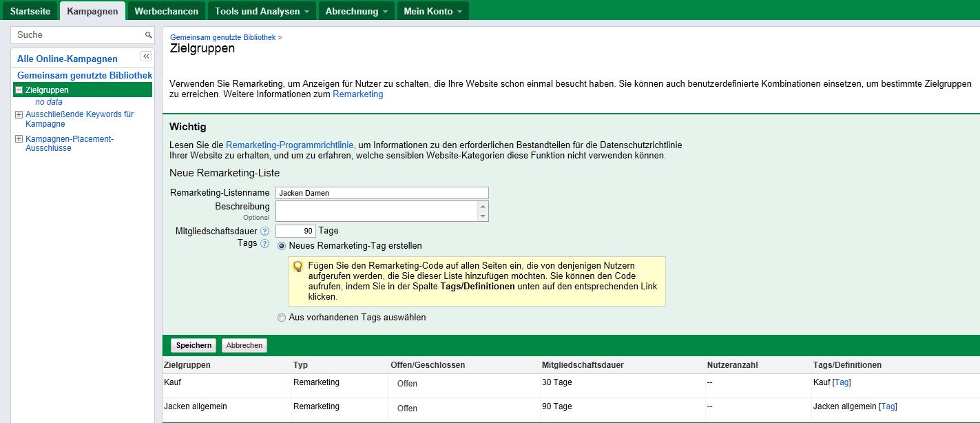Go to the Startseite tab
The height and width of the screenshot is (423, 980).
pyautogui.click(x=30, y=11)
